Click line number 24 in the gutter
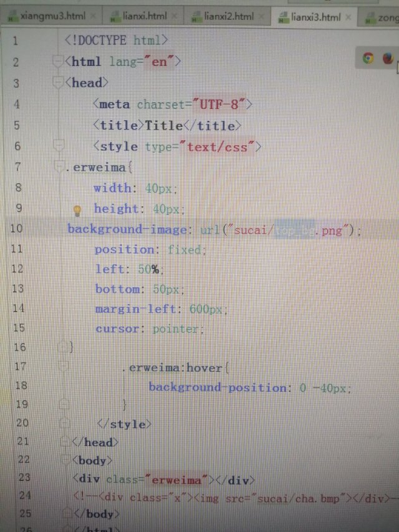 pos(25,495)
